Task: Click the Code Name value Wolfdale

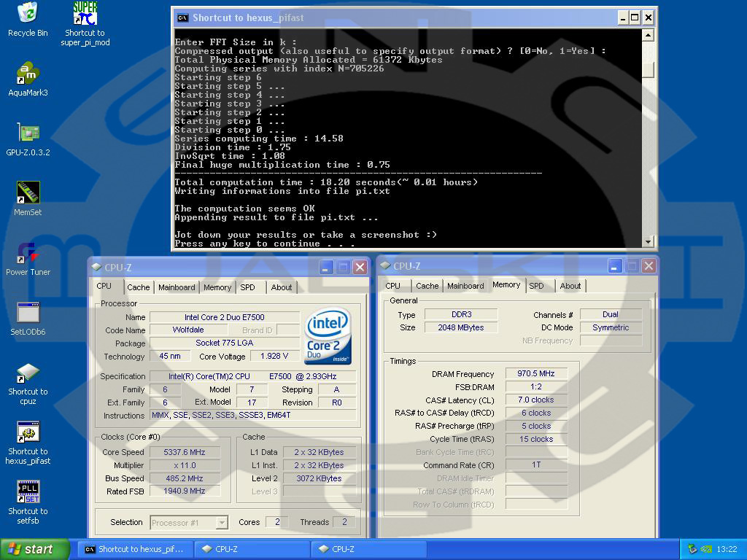Action: click(x=188, y=330)
